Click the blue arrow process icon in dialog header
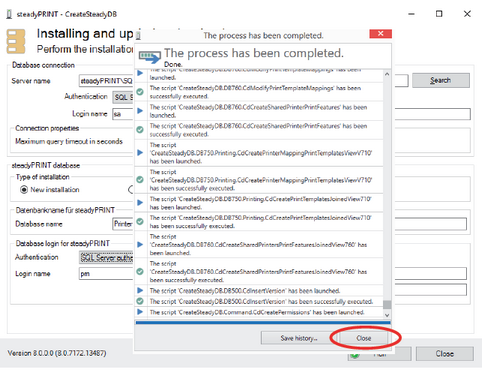 150,57
